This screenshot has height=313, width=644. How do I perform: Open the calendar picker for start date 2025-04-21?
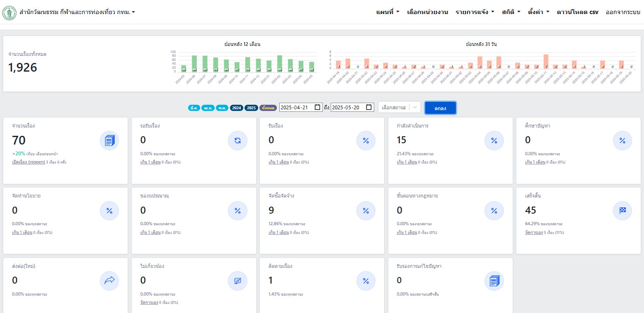pos(317,107)
